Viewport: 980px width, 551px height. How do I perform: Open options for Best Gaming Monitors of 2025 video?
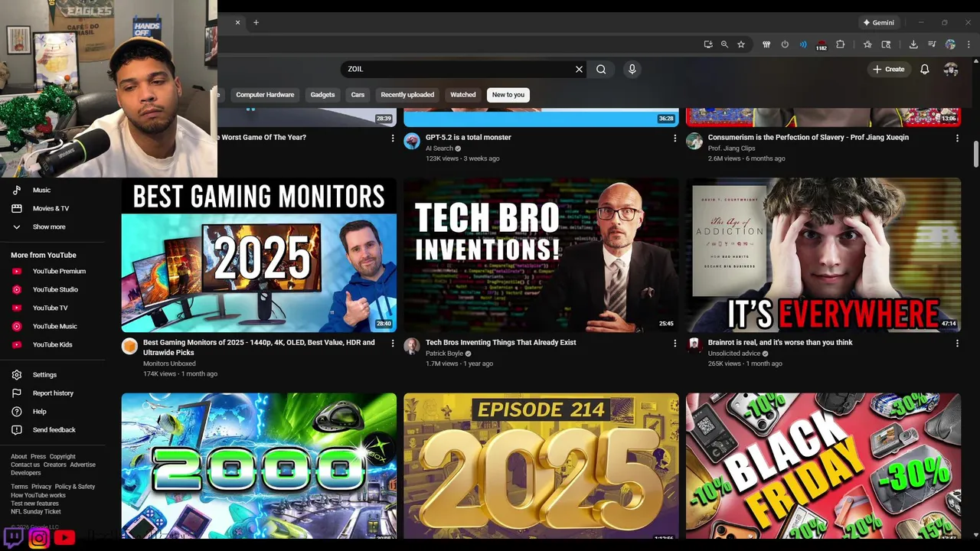(x=393, y=344)
